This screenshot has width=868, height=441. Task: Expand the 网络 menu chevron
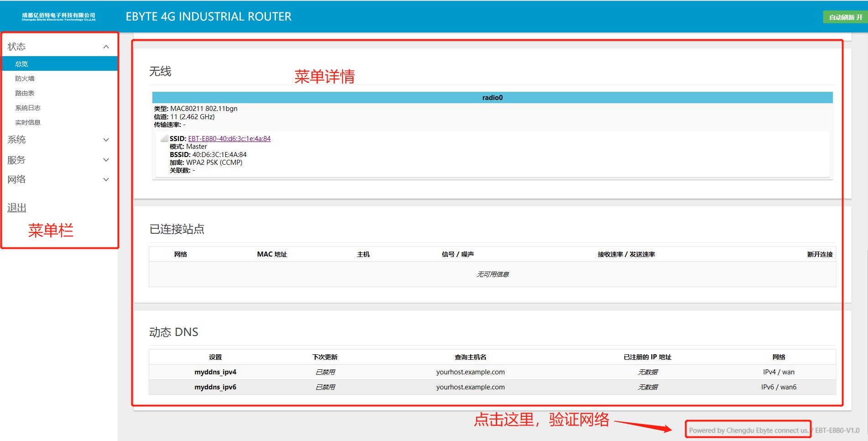click(106, 180)
